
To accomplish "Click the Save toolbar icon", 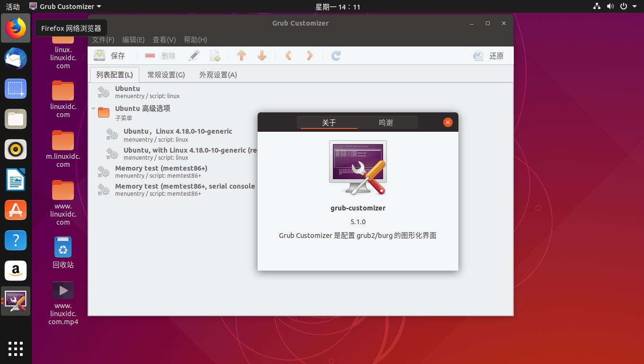I will tap(99, 55).
